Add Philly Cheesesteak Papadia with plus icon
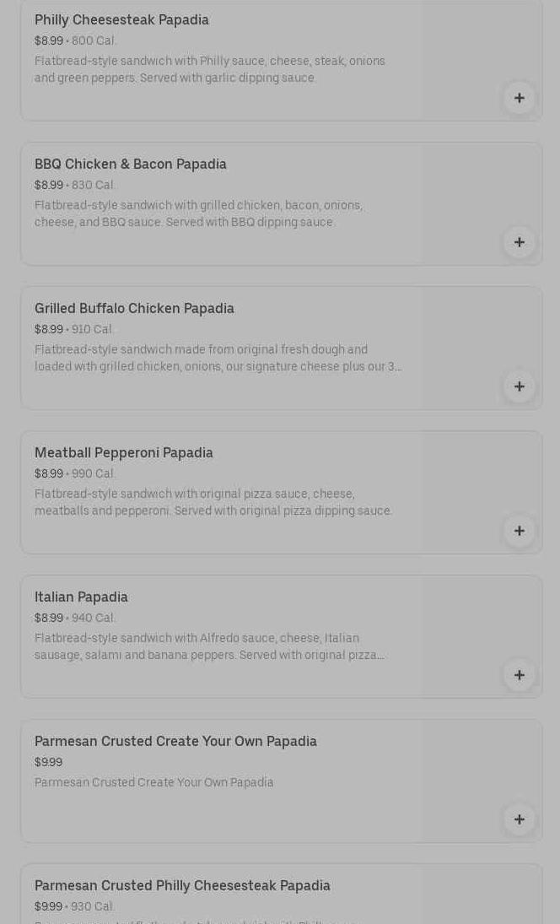The height and width of the screenshot is (924, 560). coord(519,98)
